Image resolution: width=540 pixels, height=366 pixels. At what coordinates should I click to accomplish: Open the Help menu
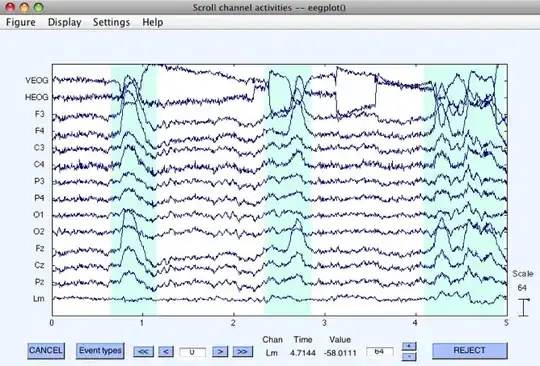(x=153, y=22)
